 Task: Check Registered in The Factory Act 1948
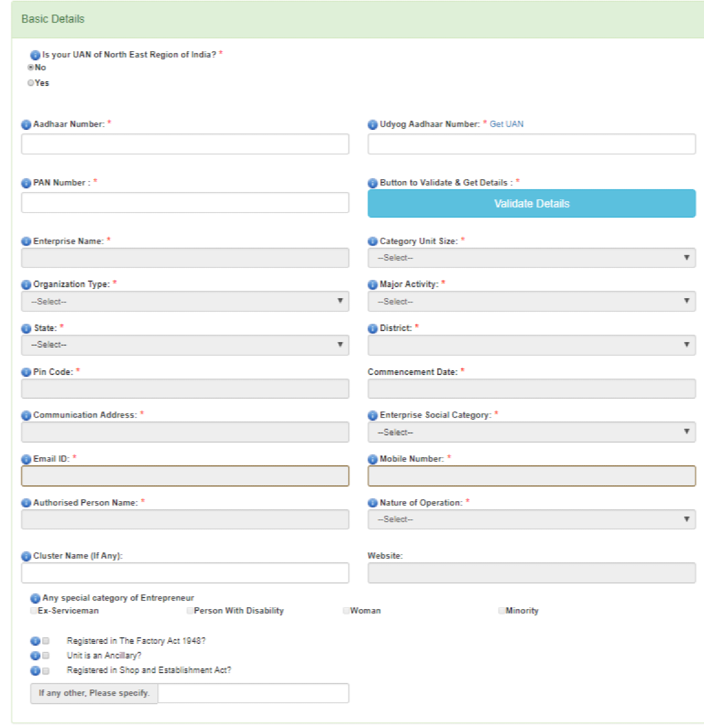pyautogui.click(x=46, y=641)
